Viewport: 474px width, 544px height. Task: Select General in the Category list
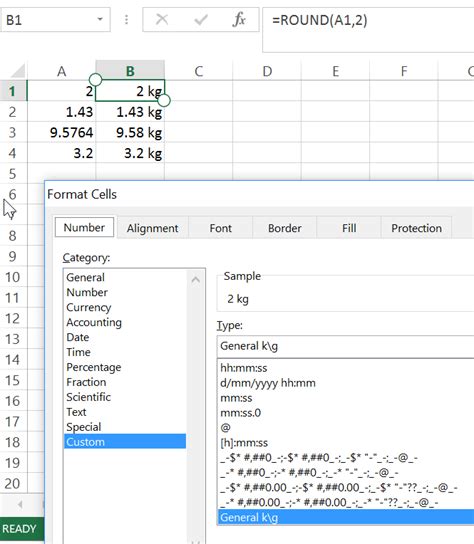point(125,277)
